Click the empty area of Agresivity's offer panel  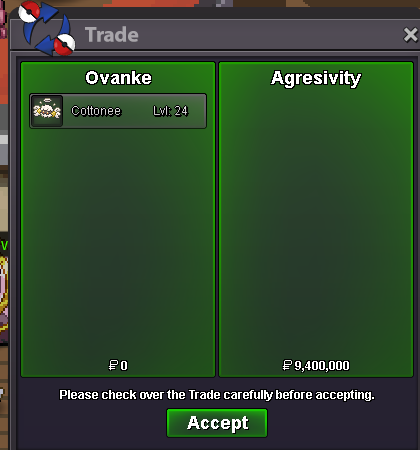pos(316,223)
